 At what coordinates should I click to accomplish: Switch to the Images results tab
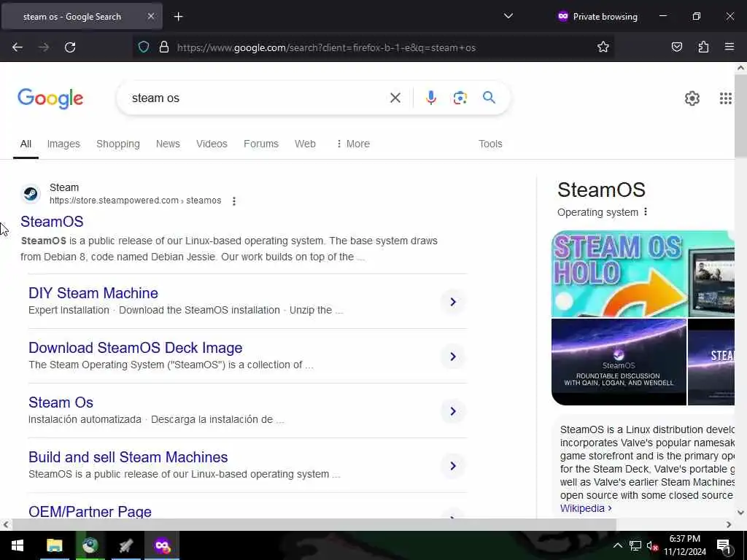coord(63,144)
